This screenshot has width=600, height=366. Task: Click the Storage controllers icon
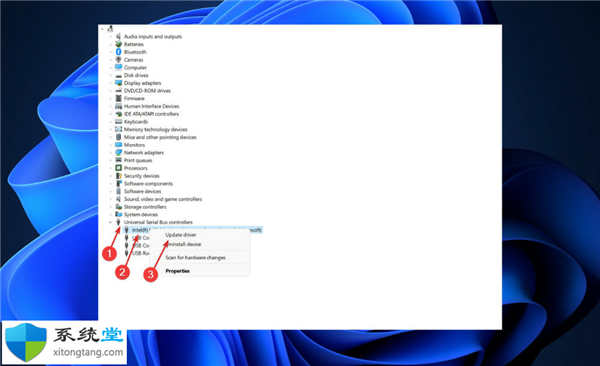tap(119, 207)
